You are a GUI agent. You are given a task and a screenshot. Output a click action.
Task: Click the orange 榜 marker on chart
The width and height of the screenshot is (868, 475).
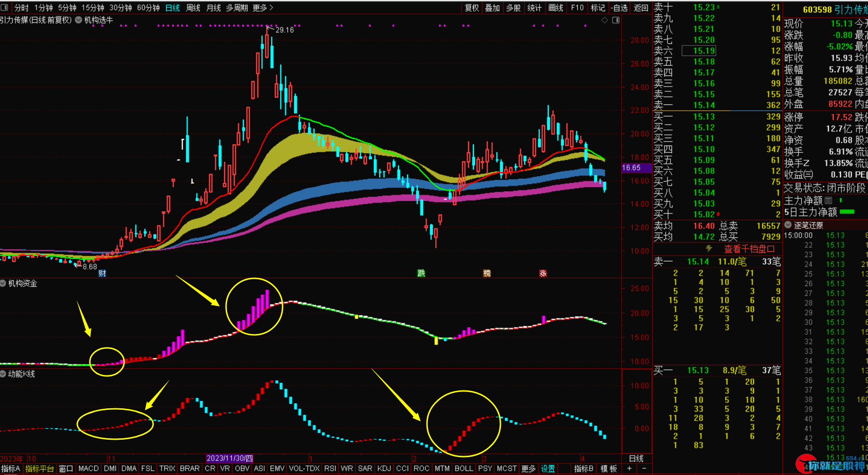click(x=487, y=273)
